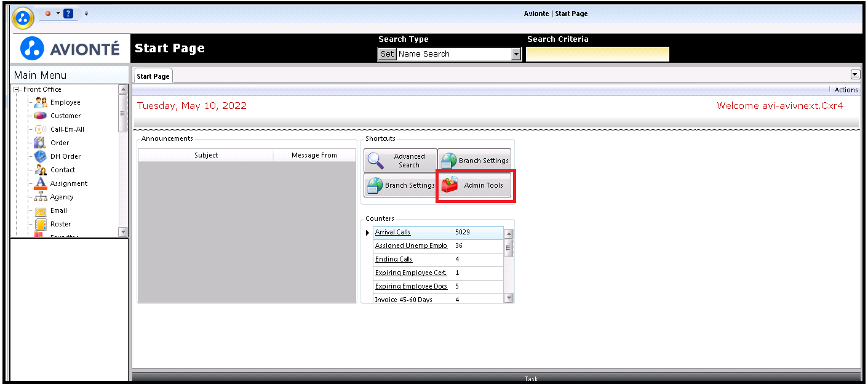Click the date Tuesday, May 10, 2022

click(x=192, y=106)
